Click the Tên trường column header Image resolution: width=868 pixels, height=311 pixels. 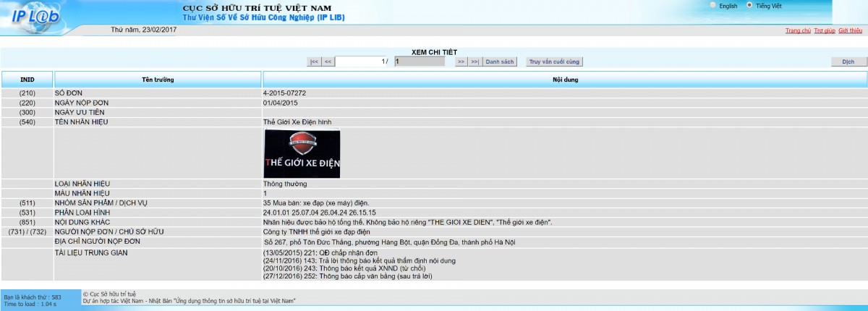point(158,79)
